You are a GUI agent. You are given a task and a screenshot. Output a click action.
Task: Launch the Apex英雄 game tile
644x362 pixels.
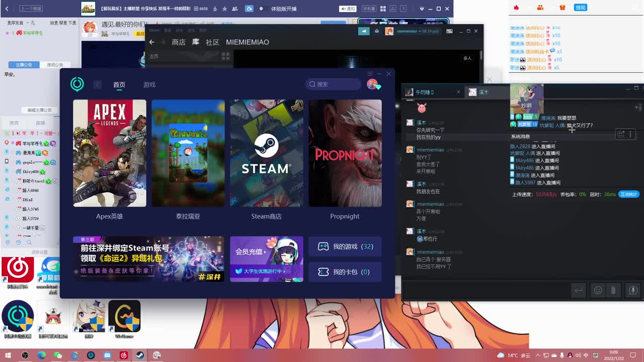[110, 153]
